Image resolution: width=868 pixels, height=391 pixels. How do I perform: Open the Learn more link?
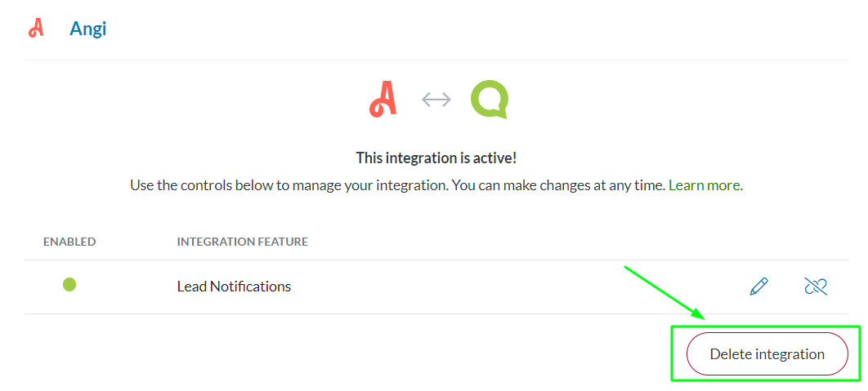point(705,185)
